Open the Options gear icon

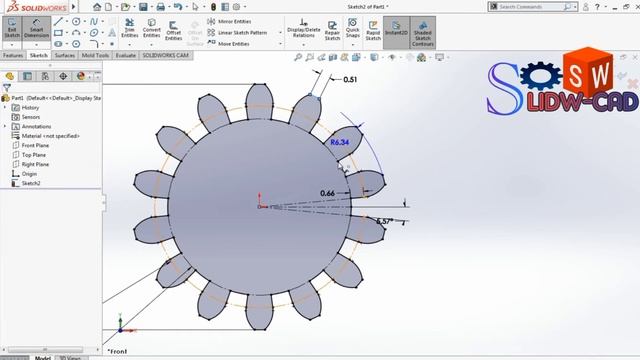pyautogui.click(x=236, y=7)
